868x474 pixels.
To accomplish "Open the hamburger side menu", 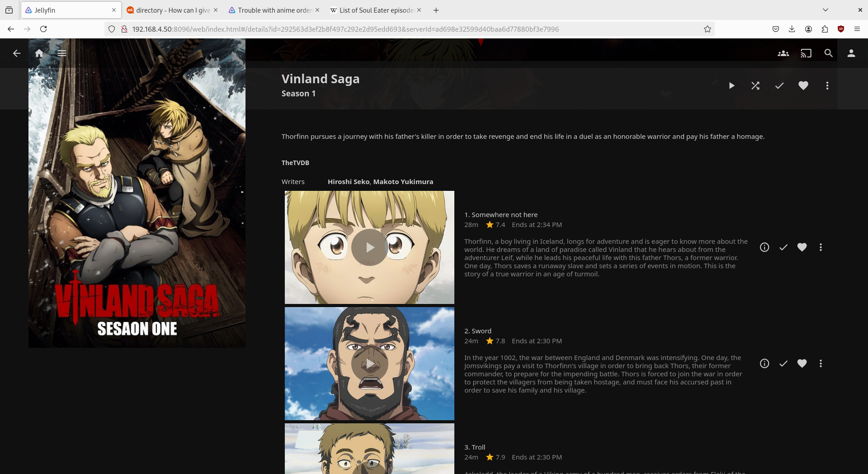I will [x=62, y=53].
